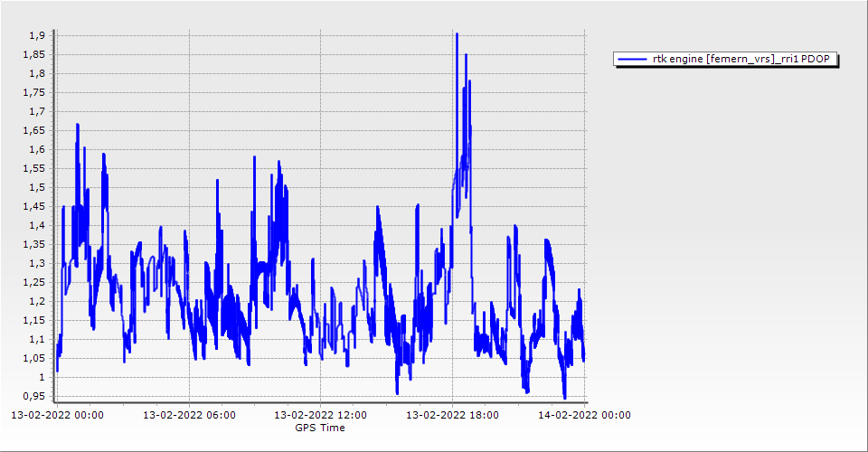Click the 13-02-2022 00:00 x-axis label
Screen dimensions: 868x452
(x=57, y=416)
